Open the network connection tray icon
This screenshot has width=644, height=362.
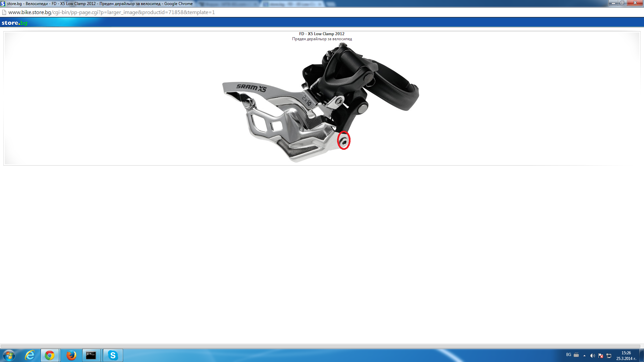pyautogui.click(x=609, y=356)
